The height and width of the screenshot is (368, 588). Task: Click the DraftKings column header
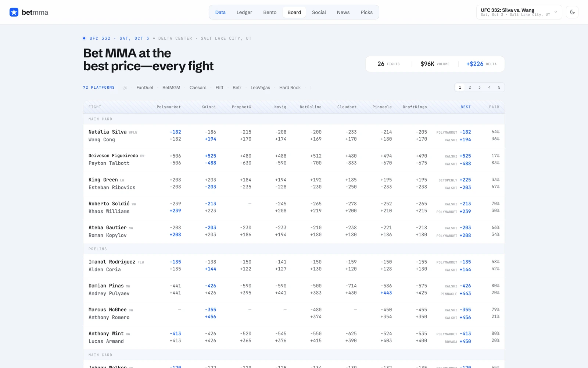pyautogui.click(x=415, y=107)
